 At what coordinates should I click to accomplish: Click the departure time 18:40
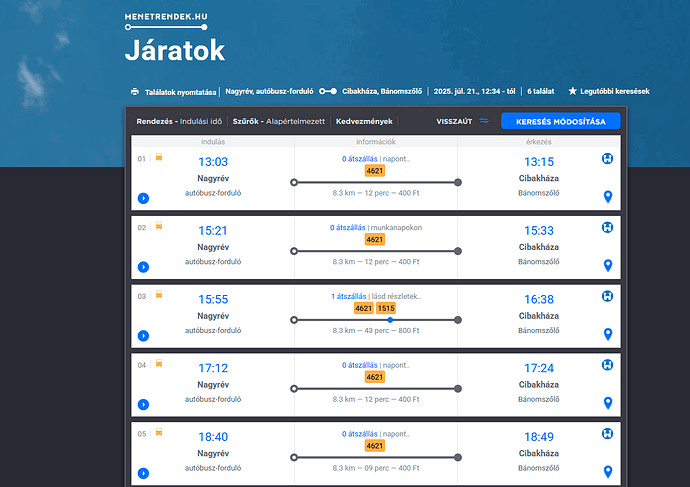[213, 436]
